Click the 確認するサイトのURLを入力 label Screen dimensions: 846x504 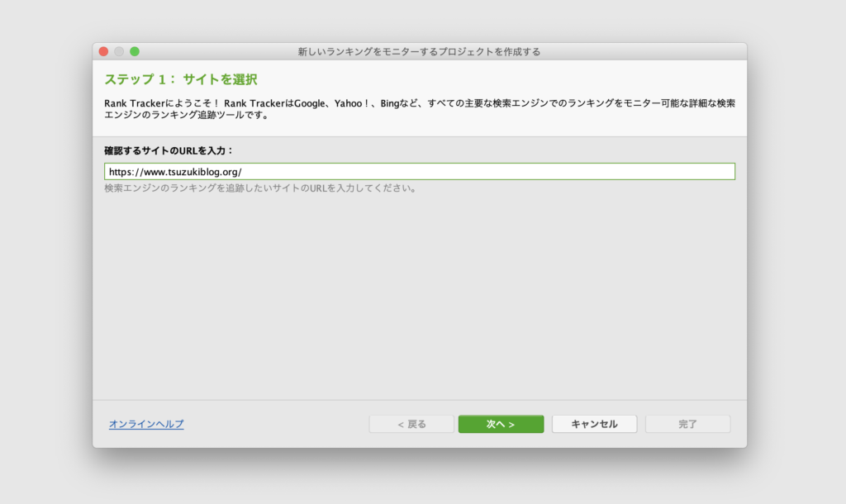169,150
